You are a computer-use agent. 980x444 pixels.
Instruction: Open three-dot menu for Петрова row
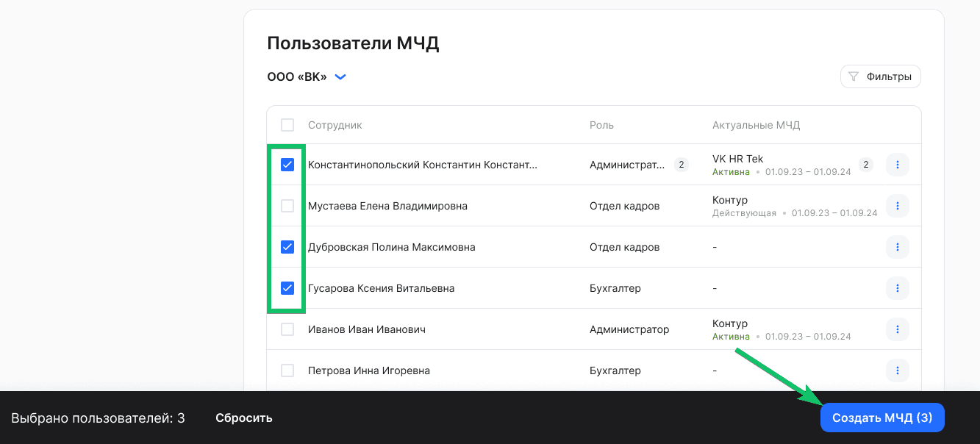tap(898, 370)
